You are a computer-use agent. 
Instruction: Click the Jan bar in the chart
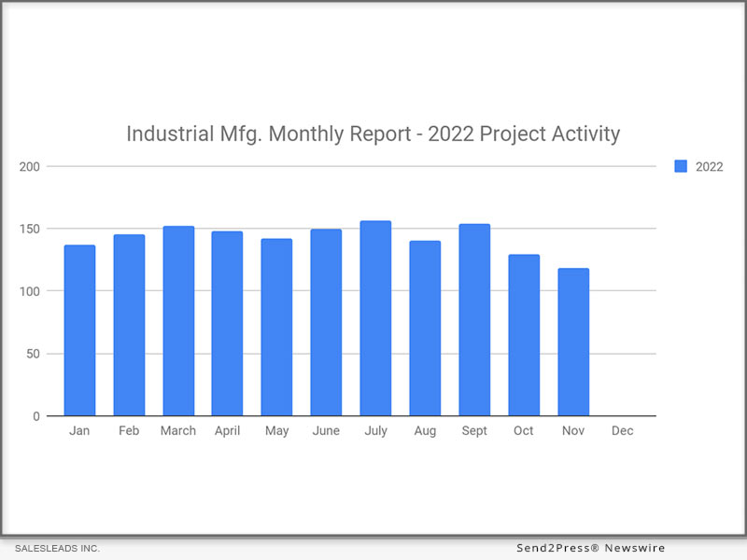pos(79,330)
